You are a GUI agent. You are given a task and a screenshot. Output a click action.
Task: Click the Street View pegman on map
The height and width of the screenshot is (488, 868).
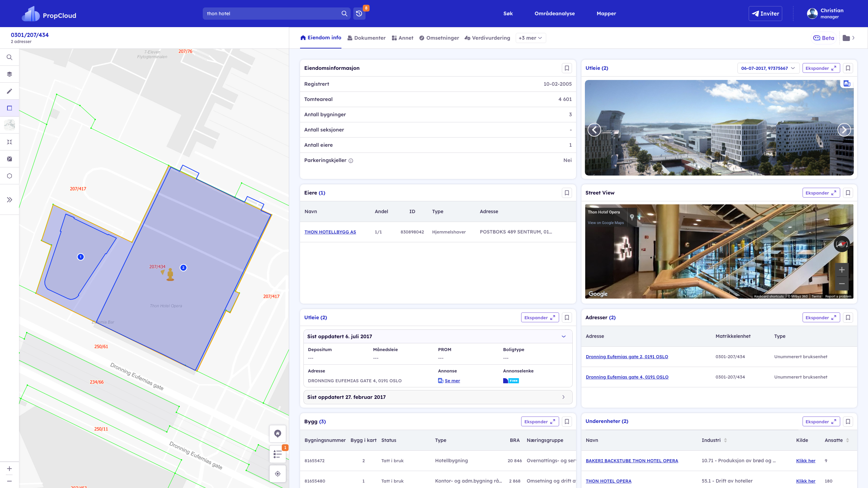(x=170, y=274)
